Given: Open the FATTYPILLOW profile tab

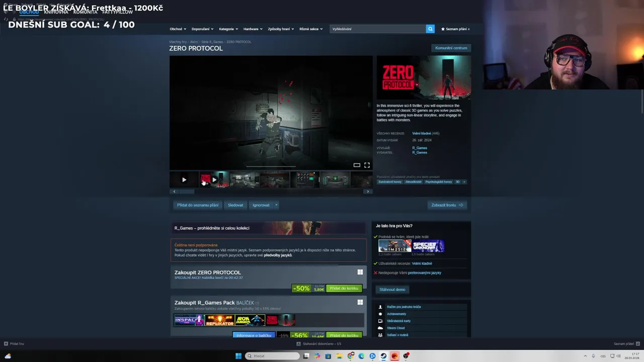Looking at the screenshot, I should click(117, 12).
